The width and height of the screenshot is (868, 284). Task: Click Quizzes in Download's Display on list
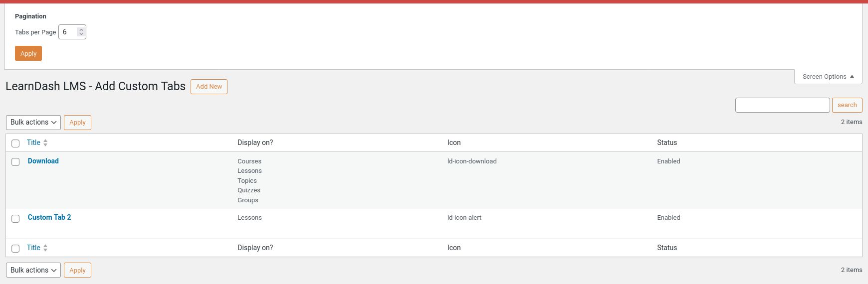[x=249, y=190]
